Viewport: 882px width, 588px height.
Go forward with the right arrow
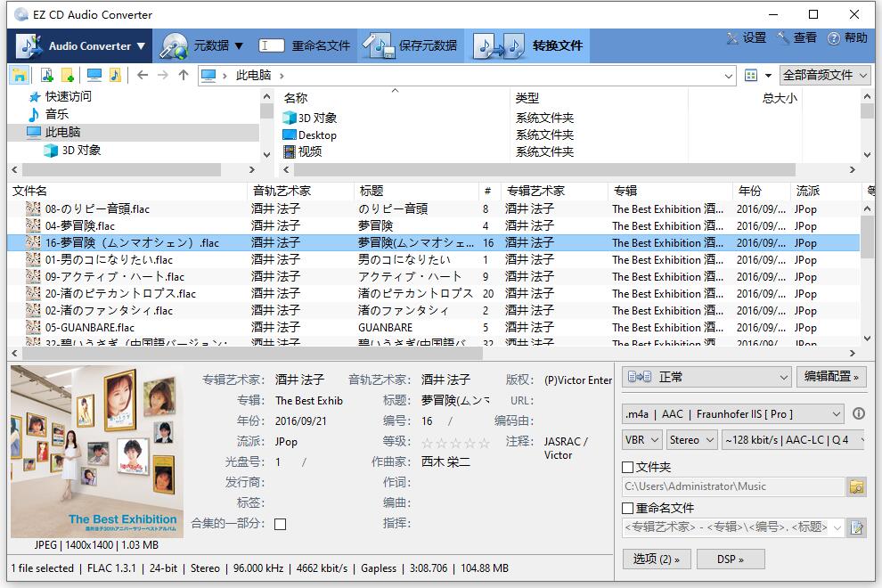click(162, 75)
